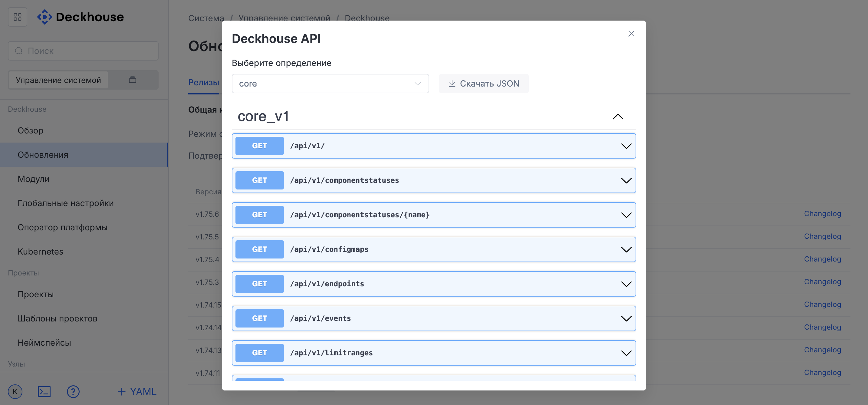The height and width of the screenshot is (405, 868).
Task: Open Changelog for v1.75.5
Action: tap(823, 236)
